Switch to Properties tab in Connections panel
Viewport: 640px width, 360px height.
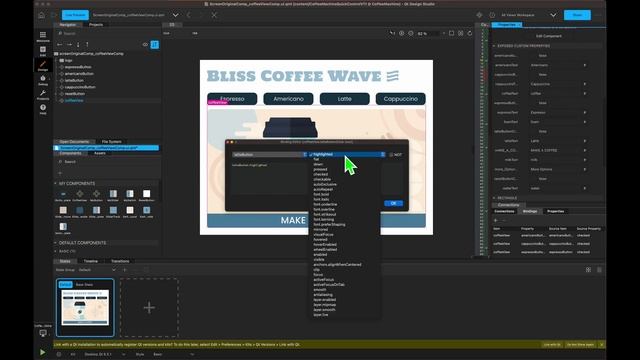556,211
